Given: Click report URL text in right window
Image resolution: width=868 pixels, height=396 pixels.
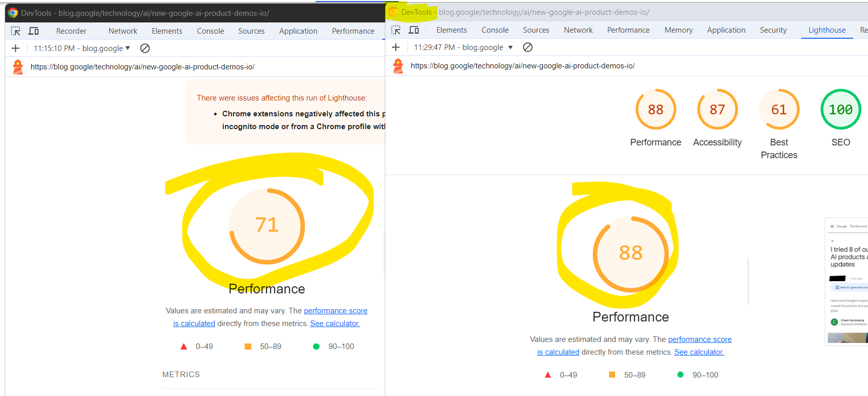Looking at the screenshot, I should (522, 66).
